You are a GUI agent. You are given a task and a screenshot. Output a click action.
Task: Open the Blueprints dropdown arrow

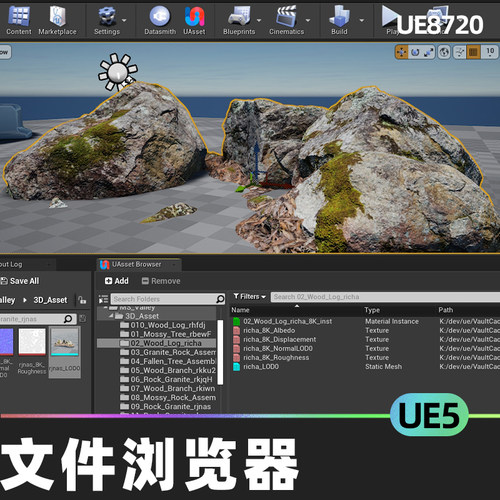[x=259, y=20]
